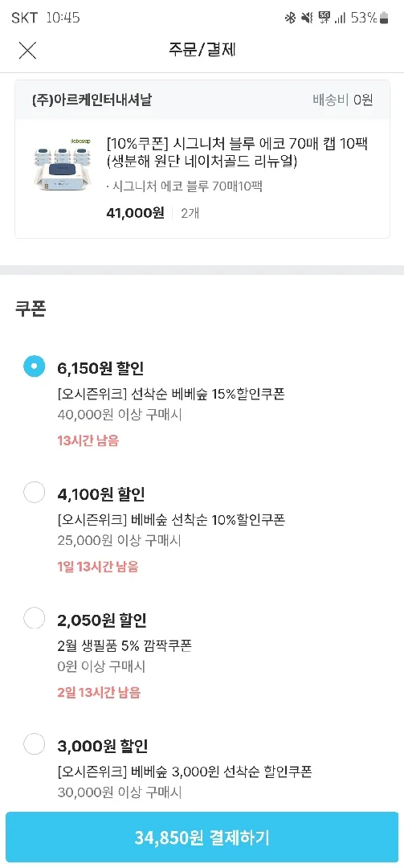Select the 3,000원 할인 coupon radio button
The width and height of the screenshot is (404, 868).
[x=35, y=743]
